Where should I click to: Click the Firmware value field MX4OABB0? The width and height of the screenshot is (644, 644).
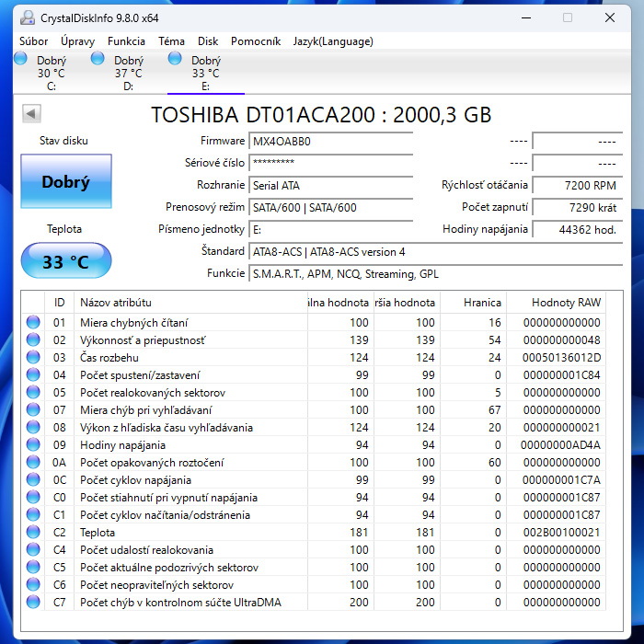[x=330, y=142]
